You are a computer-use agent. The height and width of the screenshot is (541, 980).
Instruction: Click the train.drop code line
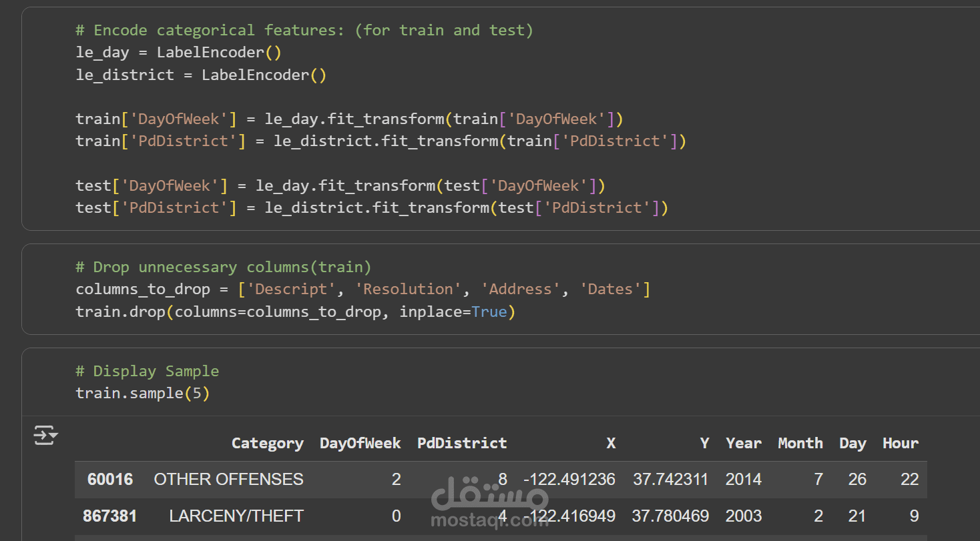[x=295, y=312]
